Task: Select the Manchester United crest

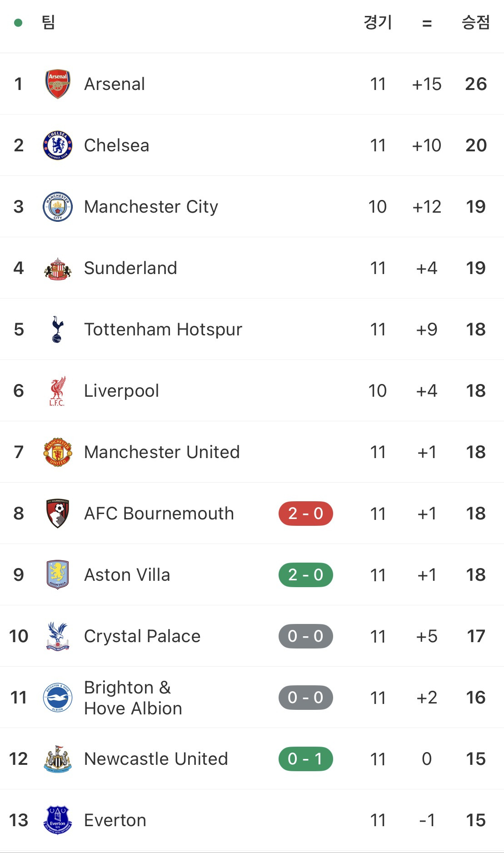Action: point(58,452)
